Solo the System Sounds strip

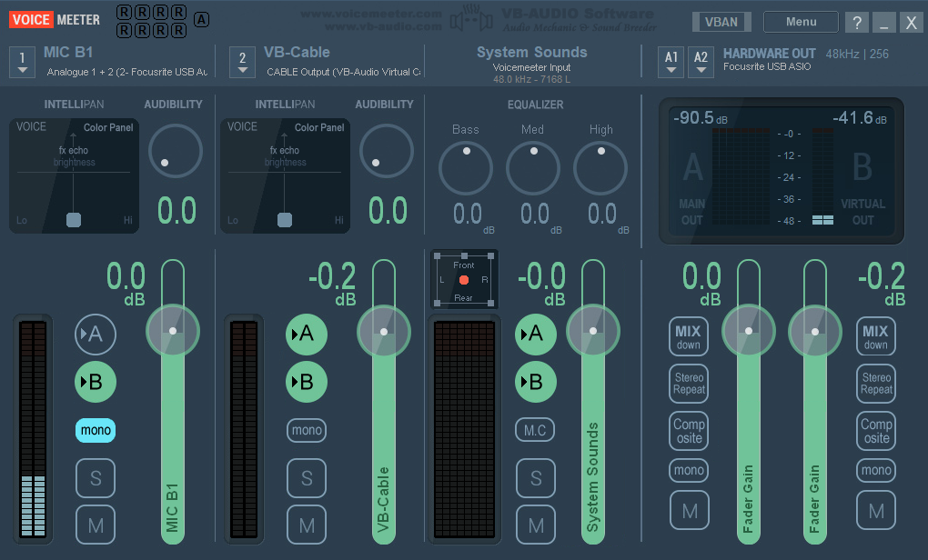(x=536, y=478)
